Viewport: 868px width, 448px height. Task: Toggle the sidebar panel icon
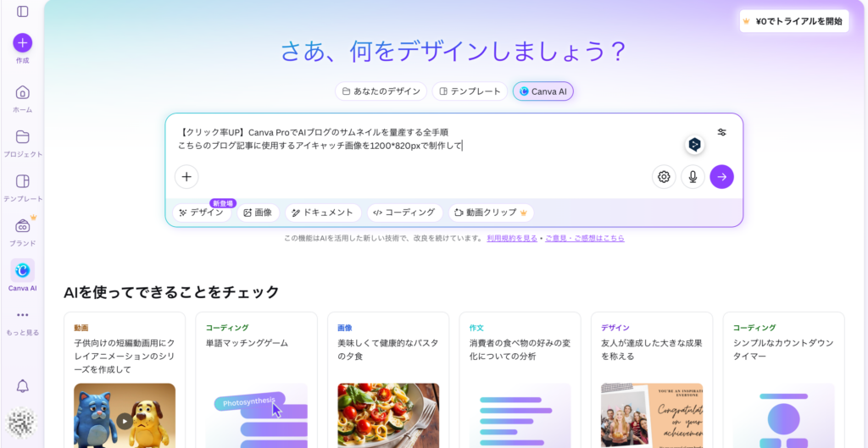(23, 12)
